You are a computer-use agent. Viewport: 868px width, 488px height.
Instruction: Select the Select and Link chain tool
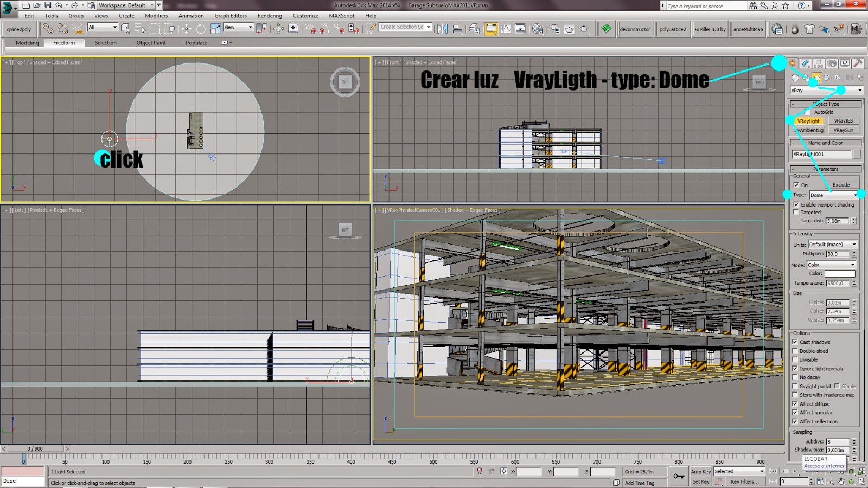pyautogui.click(x=48, y=29)
